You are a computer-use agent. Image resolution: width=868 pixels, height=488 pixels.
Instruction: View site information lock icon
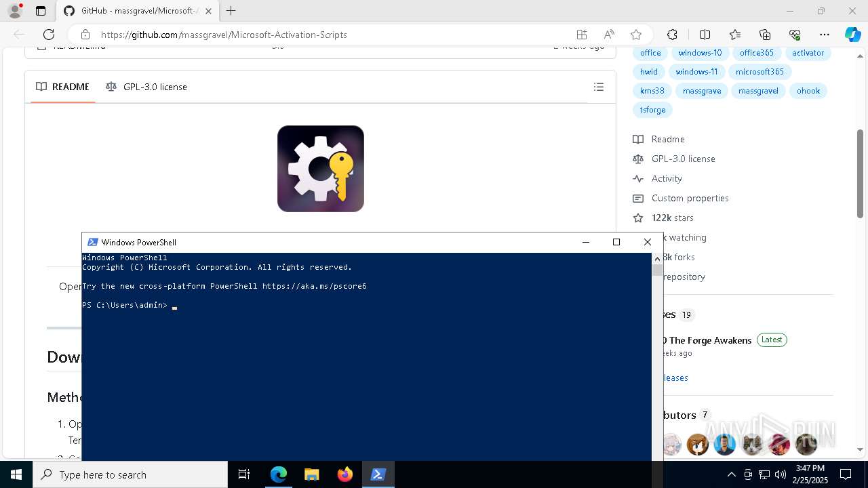85,35
